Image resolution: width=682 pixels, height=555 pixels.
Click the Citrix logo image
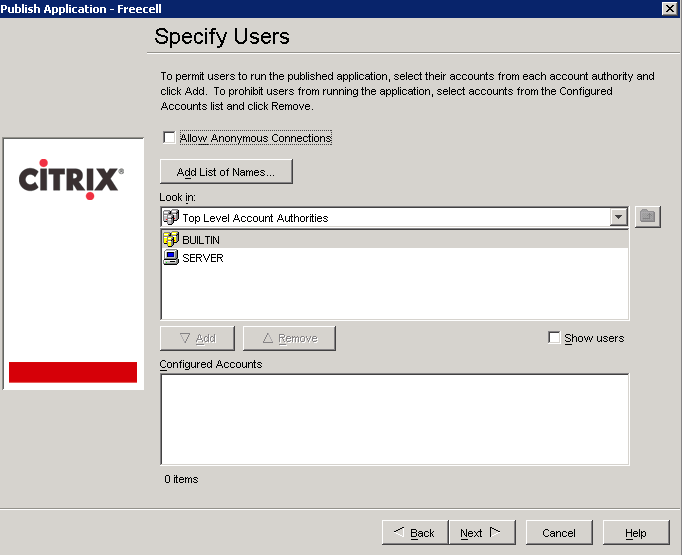coord(71,179)
